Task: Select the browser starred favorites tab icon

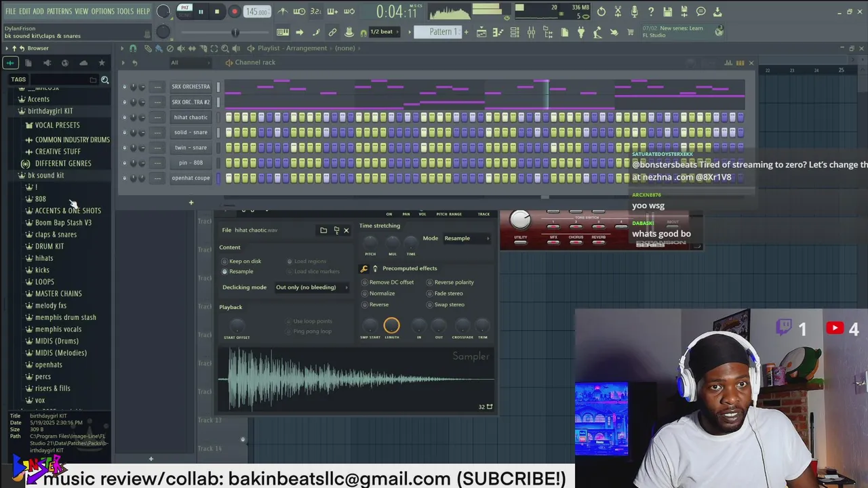Action: point(102,63)
